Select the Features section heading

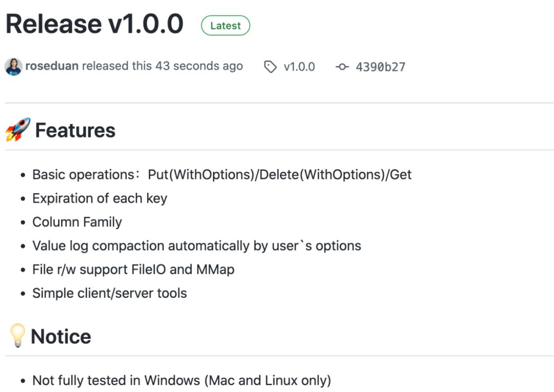(75, 130)
